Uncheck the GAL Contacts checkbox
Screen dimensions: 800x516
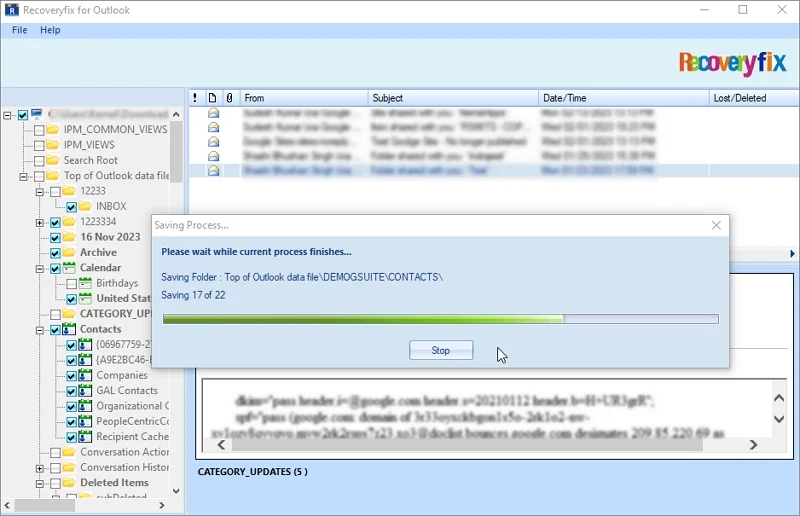pyautogui.click(x=71, y=391)
